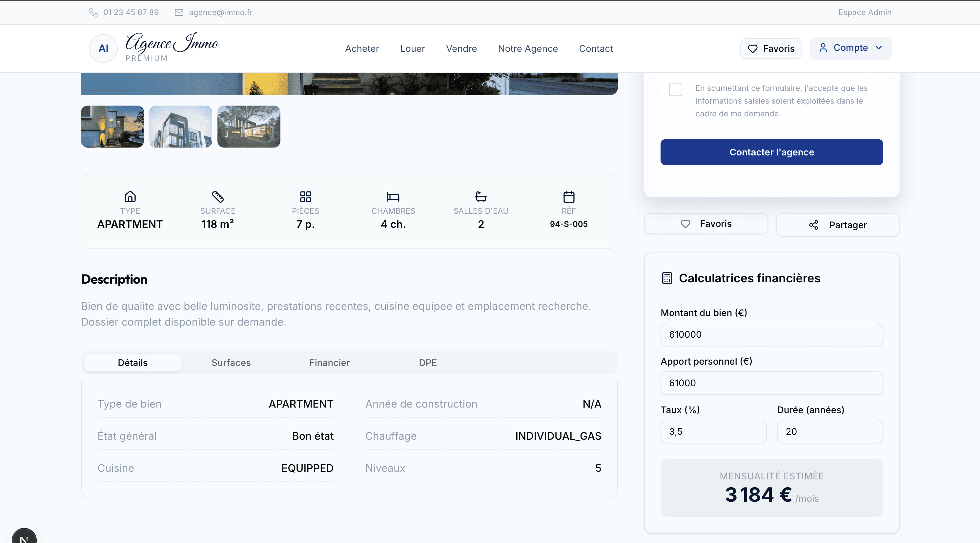This screenshot has width=980, height=543.
Task: Switch to the Surfaces tab
Action: [231, 363]
